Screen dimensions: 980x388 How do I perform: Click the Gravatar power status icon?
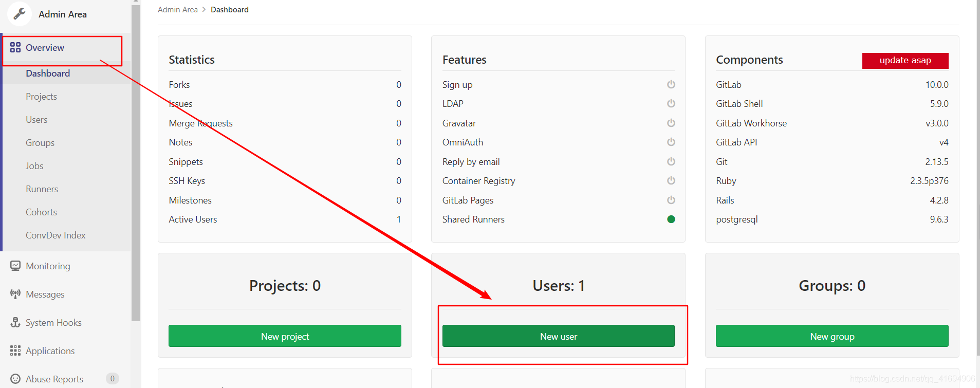671,123
